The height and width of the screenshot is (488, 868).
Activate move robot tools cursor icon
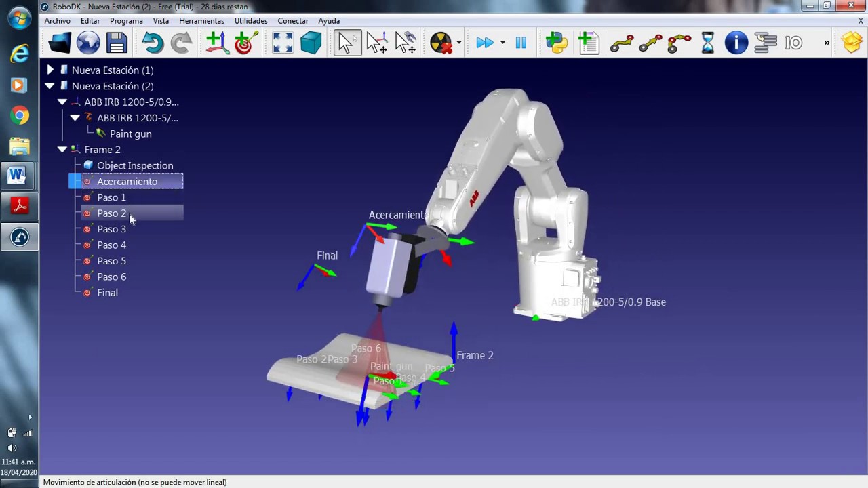406,43
